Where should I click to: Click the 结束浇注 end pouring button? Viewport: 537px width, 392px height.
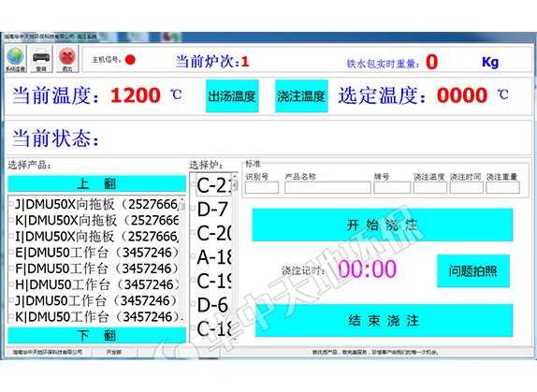384,321
